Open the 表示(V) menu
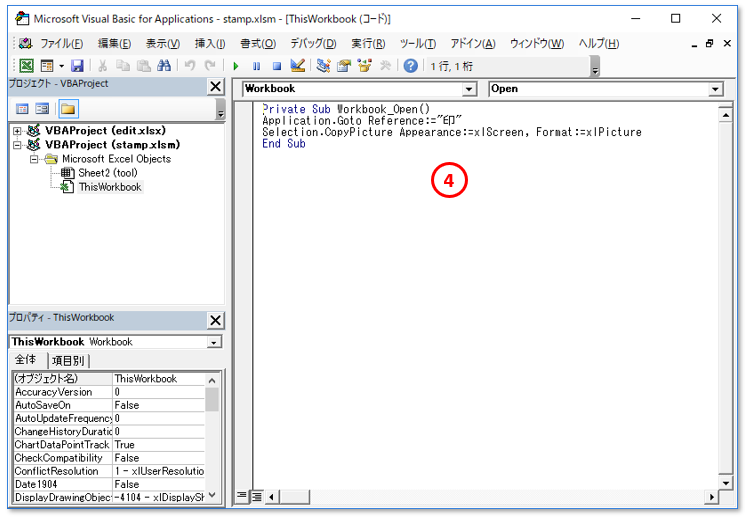This screenshot has height=522, width=747. [163, 44]
